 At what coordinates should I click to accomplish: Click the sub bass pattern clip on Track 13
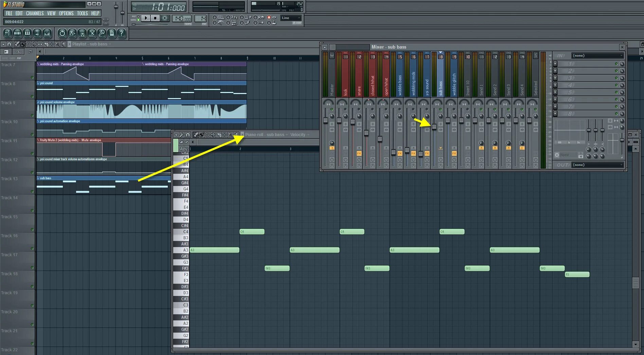[x=104, y=185]
